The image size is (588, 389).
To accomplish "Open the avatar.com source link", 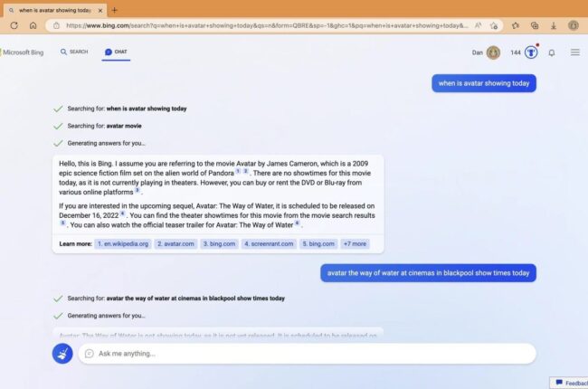I will 175,244.
